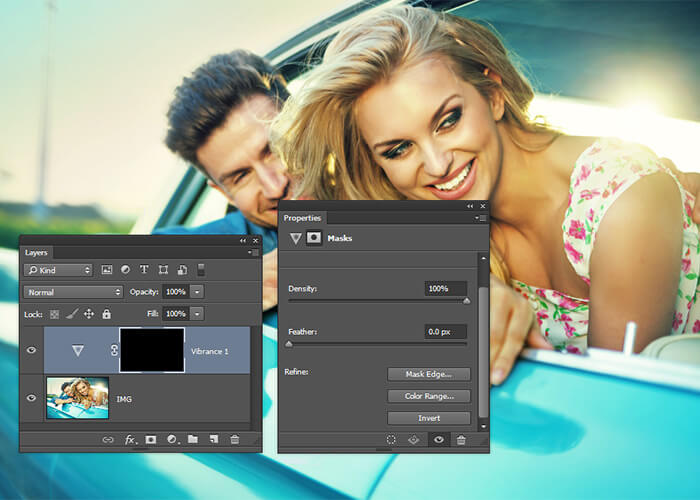Image resolution: width=700 pixels, height=500 pixels.
Task: Click the layer style fx icon
Action: (x=129, y=439)
